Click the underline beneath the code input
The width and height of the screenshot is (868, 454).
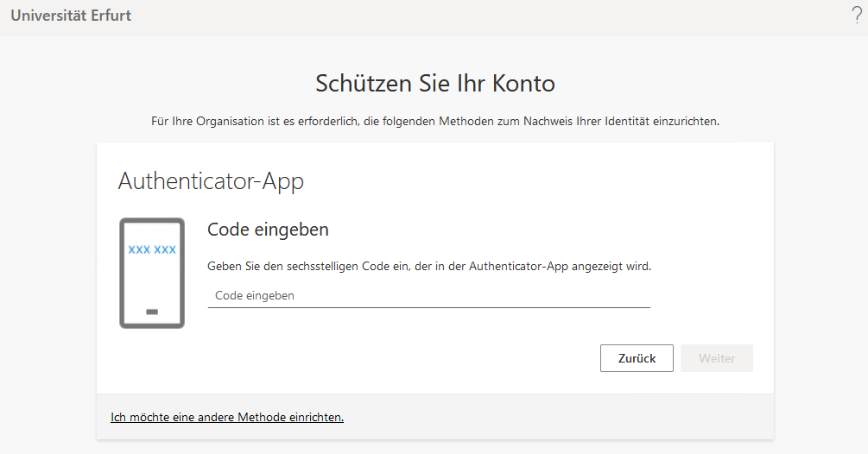pos(428,307)
